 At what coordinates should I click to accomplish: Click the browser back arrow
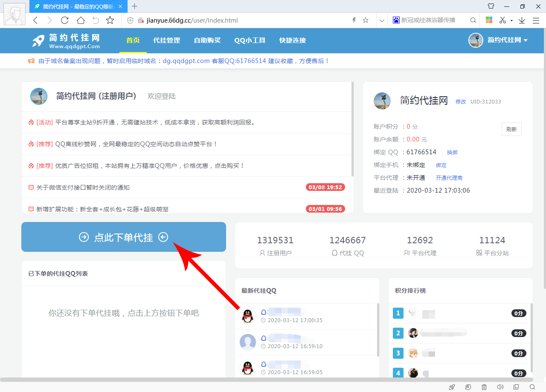click(x=35, y=20)
